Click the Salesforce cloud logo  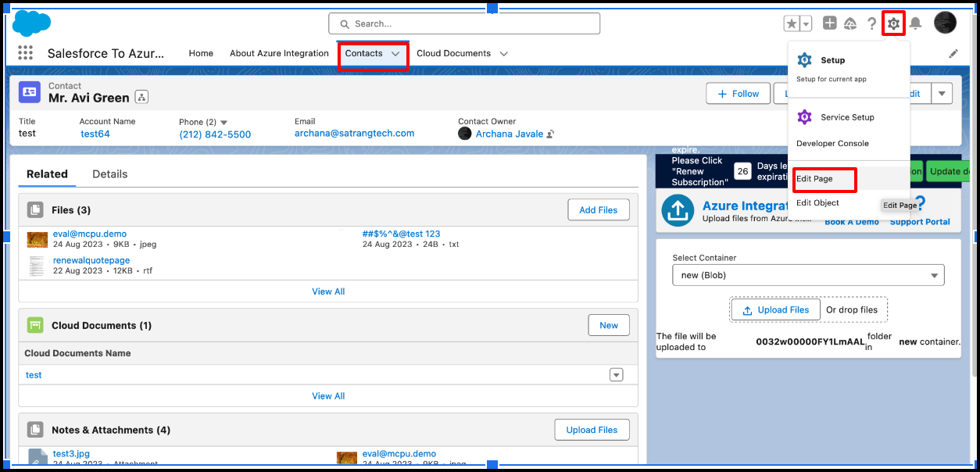coord(32,23)
